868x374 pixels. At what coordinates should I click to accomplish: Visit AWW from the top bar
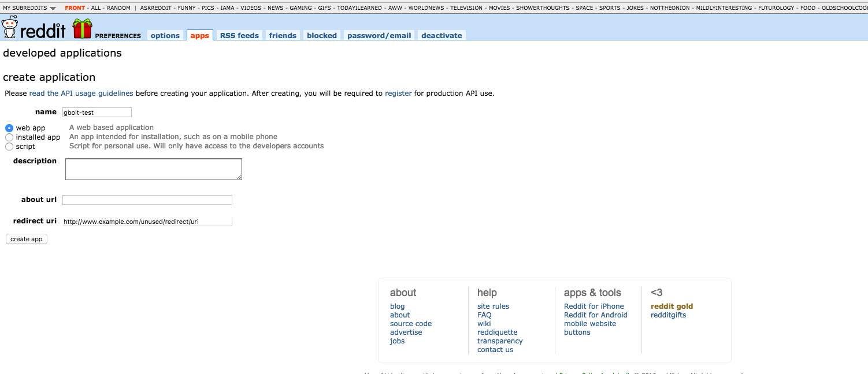tap(395, 8)
